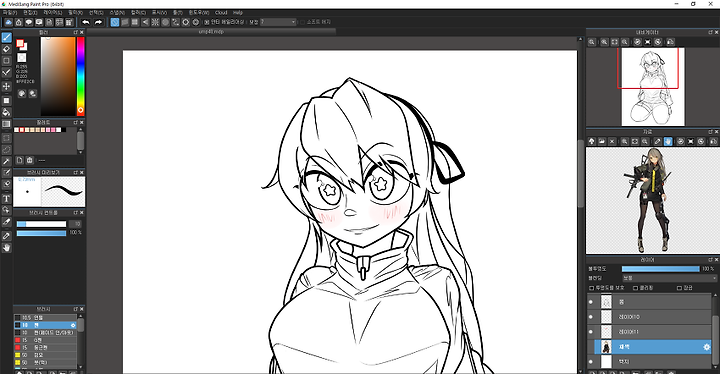Select the Move tool
Screen dimensions: 720x374
click(6, 86)
